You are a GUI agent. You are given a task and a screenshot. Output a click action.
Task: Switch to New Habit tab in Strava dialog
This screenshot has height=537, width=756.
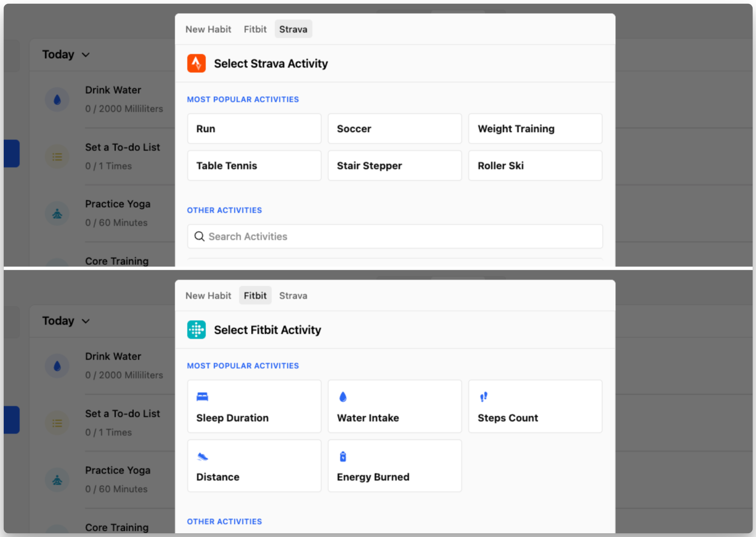(x=208, y=29)
